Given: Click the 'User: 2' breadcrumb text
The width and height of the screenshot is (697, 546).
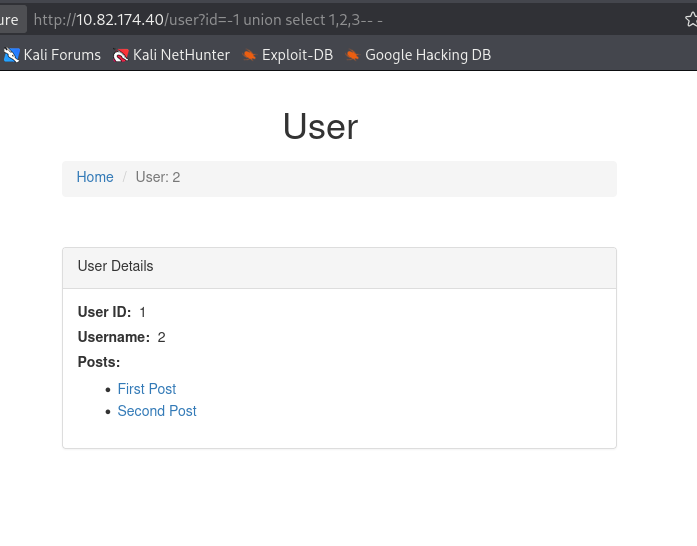Looking at the screenshot, I should [x=158, y=177].
